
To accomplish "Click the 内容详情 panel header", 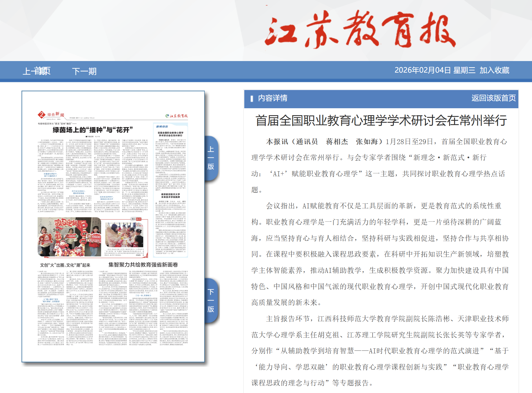I will pos(272,98).
